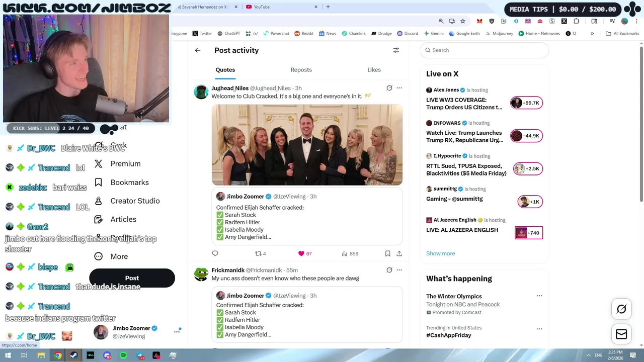Switch to the Quotes tab
Viewport: 644px width, 362px height.
[x=225, y=70]
